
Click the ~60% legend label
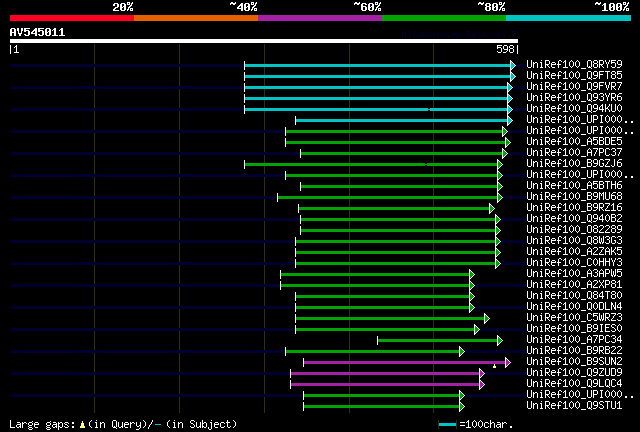367,7
